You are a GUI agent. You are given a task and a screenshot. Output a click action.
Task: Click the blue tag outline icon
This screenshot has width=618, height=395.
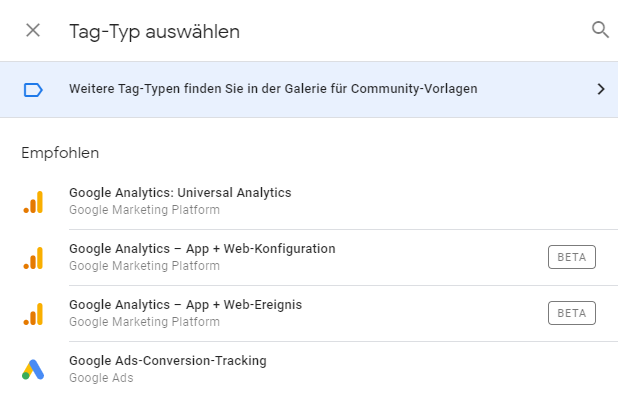[33, 89]
